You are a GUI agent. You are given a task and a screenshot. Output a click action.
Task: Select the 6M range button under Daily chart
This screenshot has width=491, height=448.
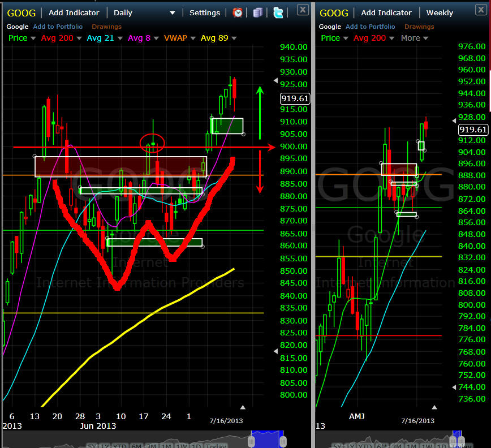click(x=137, y=446)
